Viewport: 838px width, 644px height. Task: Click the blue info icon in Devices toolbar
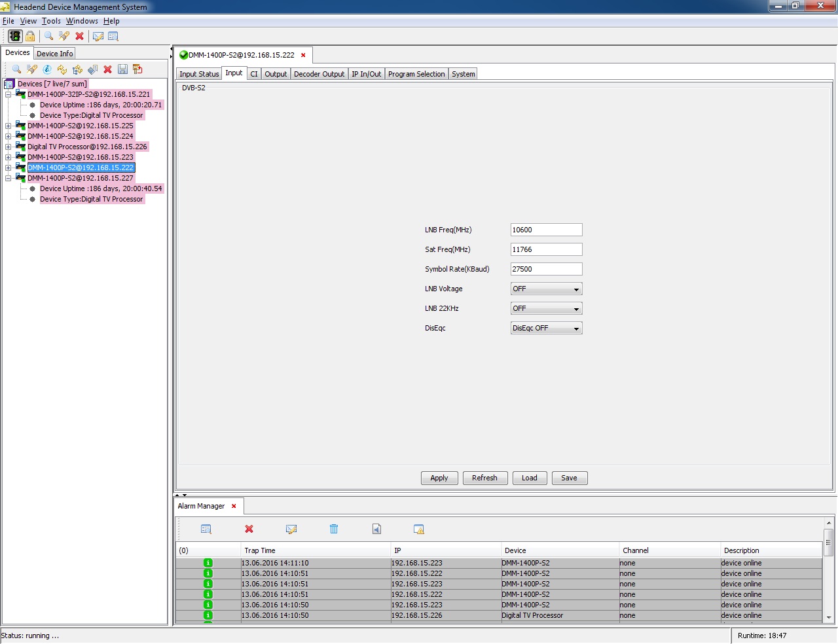pos(47,69)
